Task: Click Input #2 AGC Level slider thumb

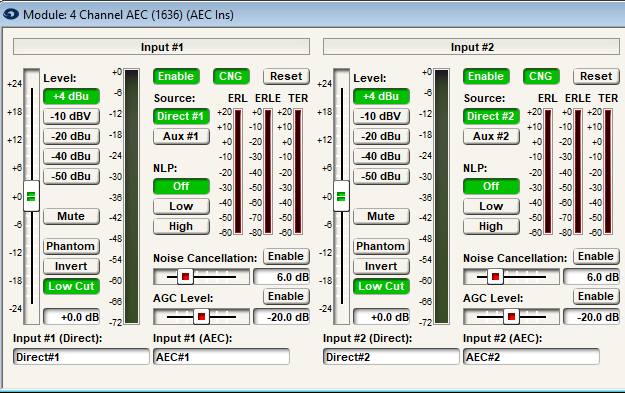Action: [x=511, y=317]
